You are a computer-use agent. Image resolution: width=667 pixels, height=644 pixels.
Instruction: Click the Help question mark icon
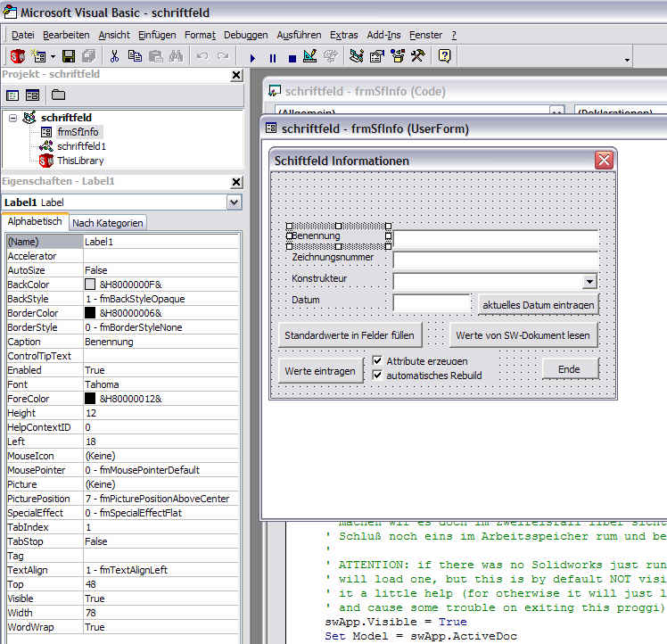click(444, 56)
